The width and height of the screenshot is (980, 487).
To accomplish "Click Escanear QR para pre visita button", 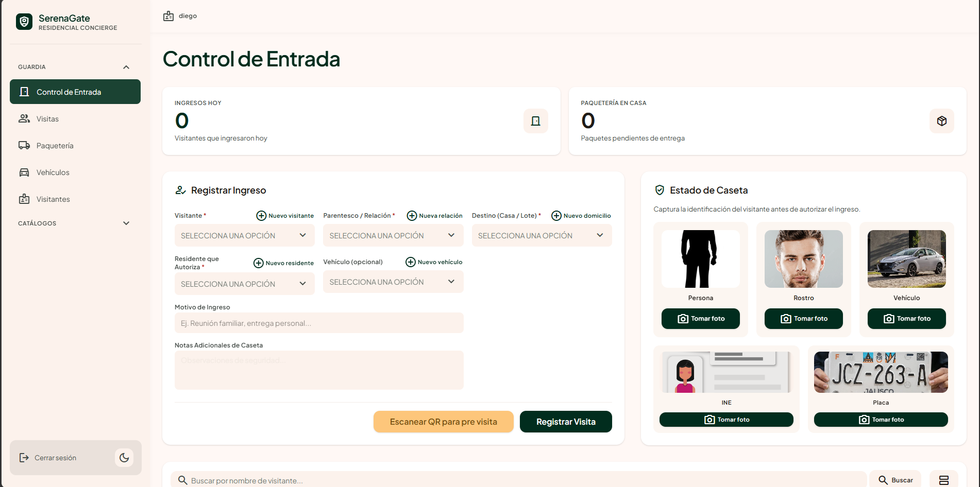I will (x=444, y=422).
